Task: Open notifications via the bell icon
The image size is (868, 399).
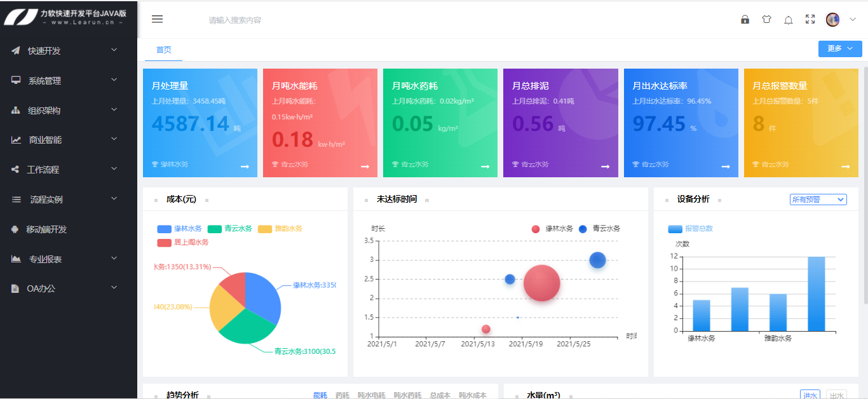Action: point(788,20)
